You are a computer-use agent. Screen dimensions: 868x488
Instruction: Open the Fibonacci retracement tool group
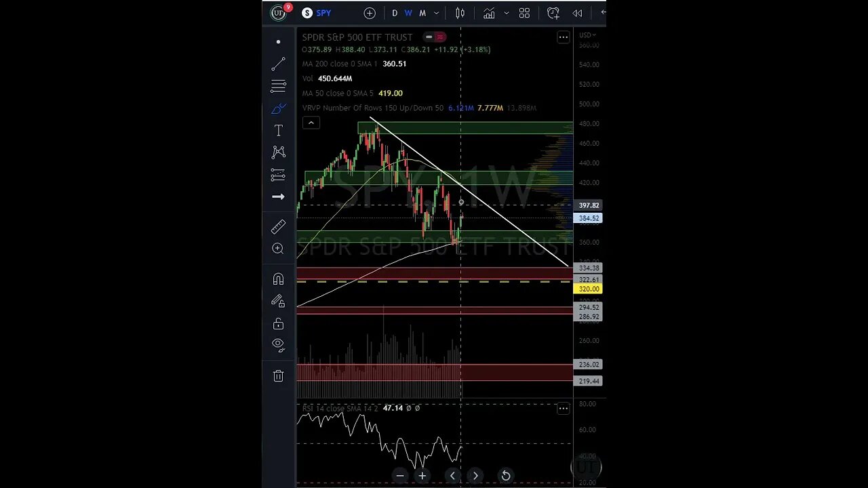pyautogui.click(x=278, y=86)
